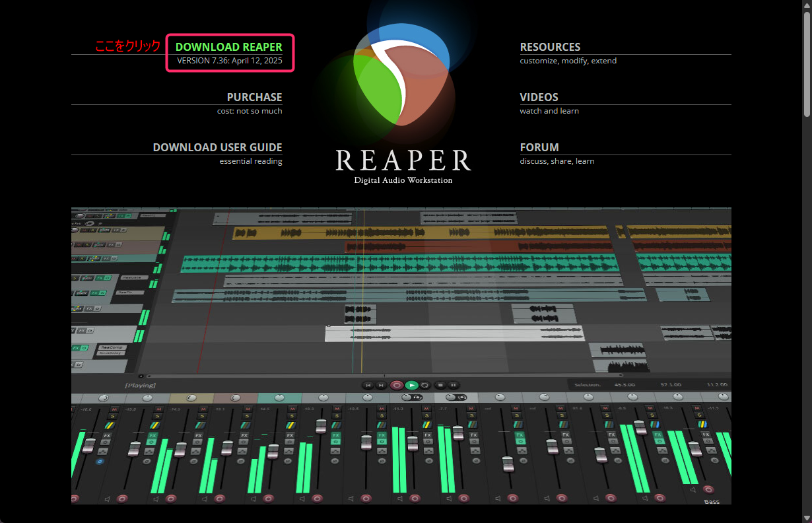Screen dimensions: 812x523
Task: Go to the PURCHASE page
Action: (254, 97)
